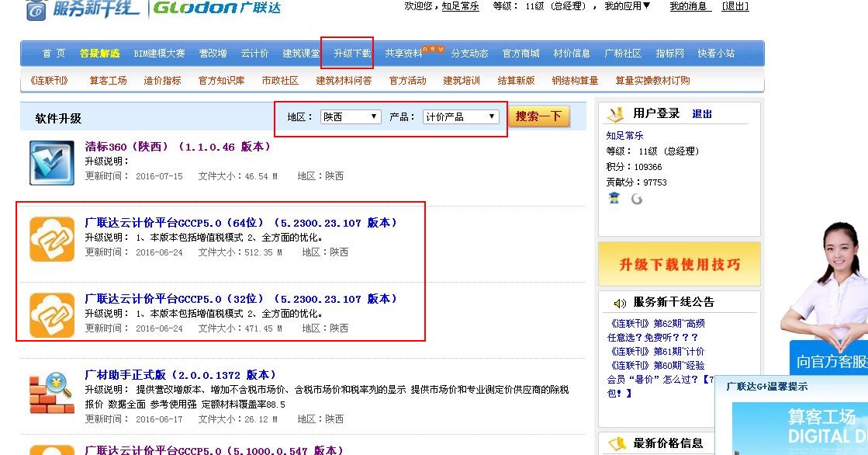Open the 广材助手正式版 2.0.0.1372 title link
868x455 pixels.
181,375
